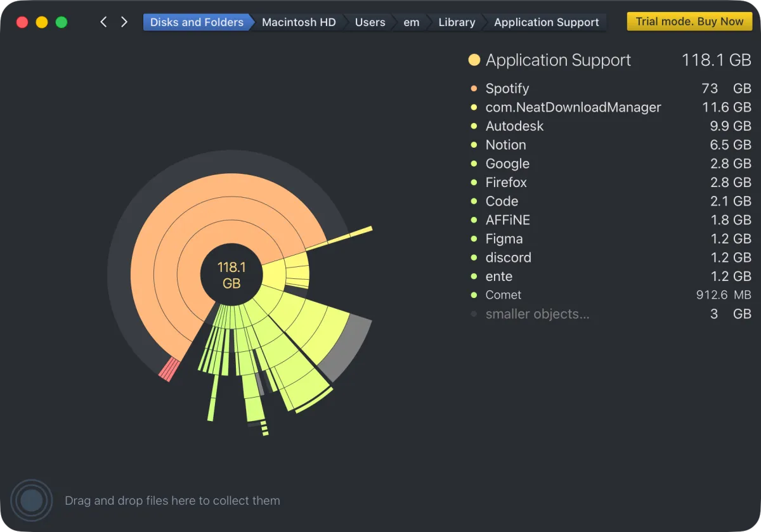This screenshot has height=532, width=761.
Task: Select the Notion list entry
Action: (x=505, y=145)
